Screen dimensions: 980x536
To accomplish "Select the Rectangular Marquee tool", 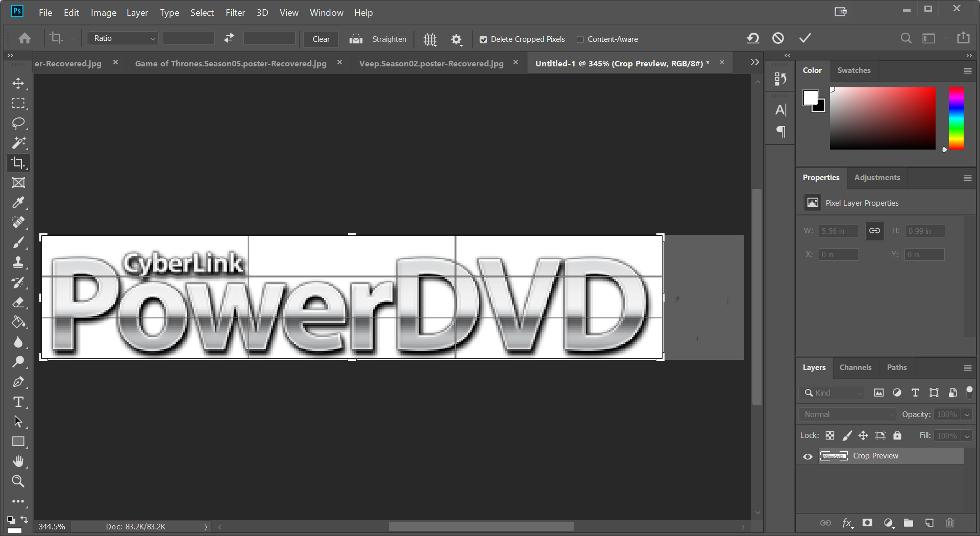I will coord(18,103).
